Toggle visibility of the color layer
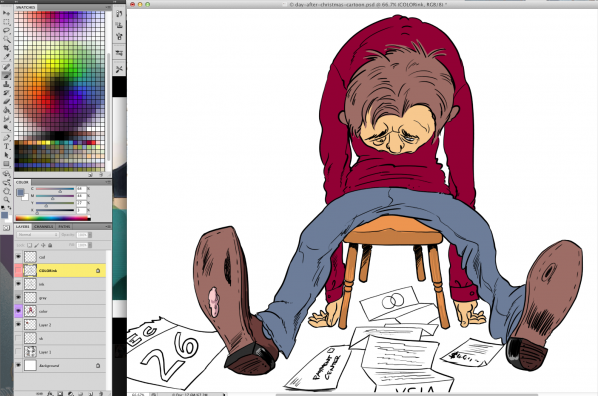The height and width of the screenshot is (396, 598). coord(18,311)
